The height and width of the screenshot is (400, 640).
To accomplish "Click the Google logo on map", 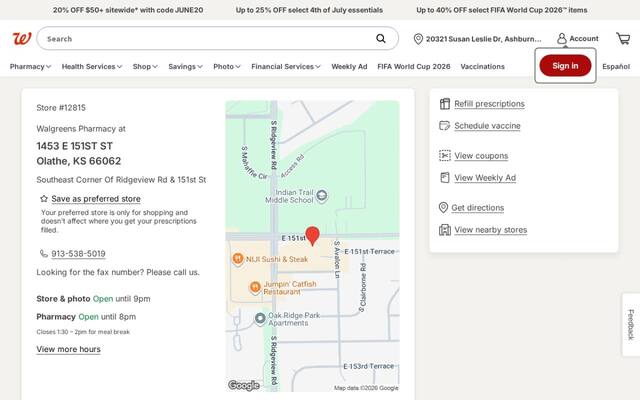I will coord(244,385).
